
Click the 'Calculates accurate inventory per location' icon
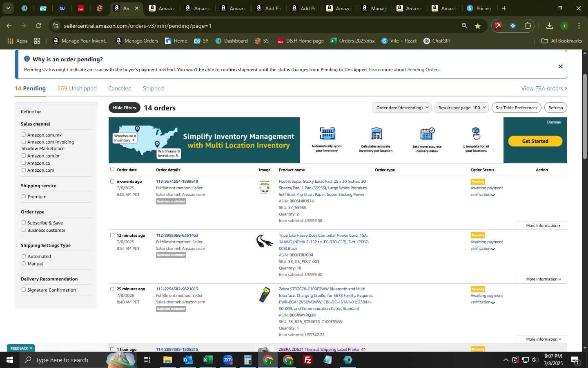click(376, 133)
